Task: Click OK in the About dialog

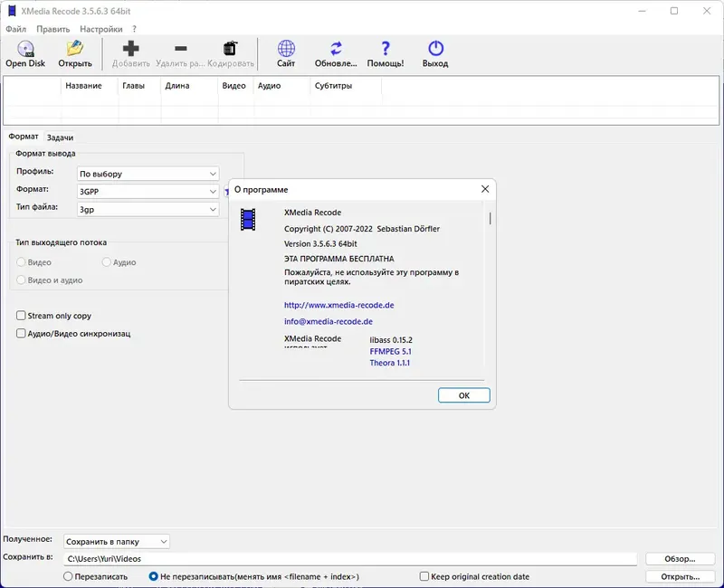Action: click(464, 395)
